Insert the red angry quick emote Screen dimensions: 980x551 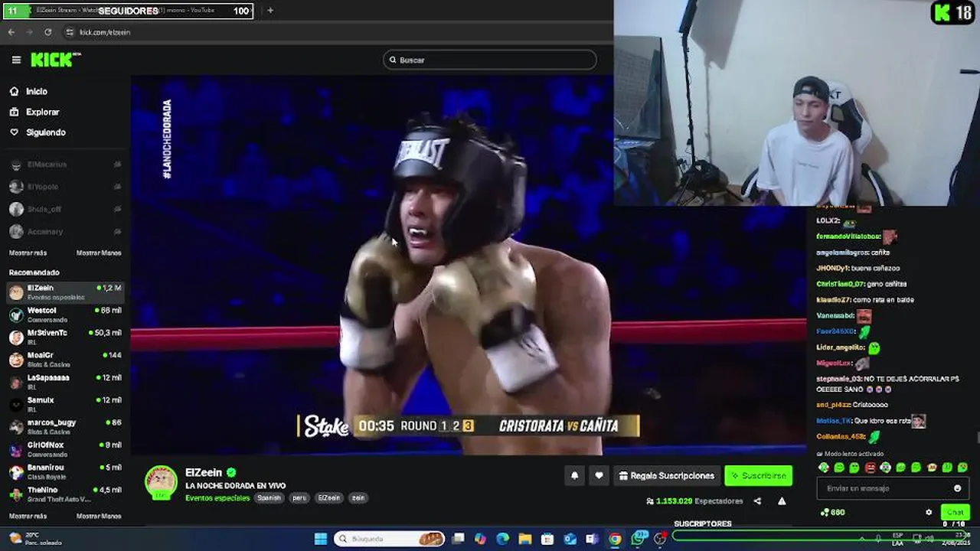click(870, 467)
